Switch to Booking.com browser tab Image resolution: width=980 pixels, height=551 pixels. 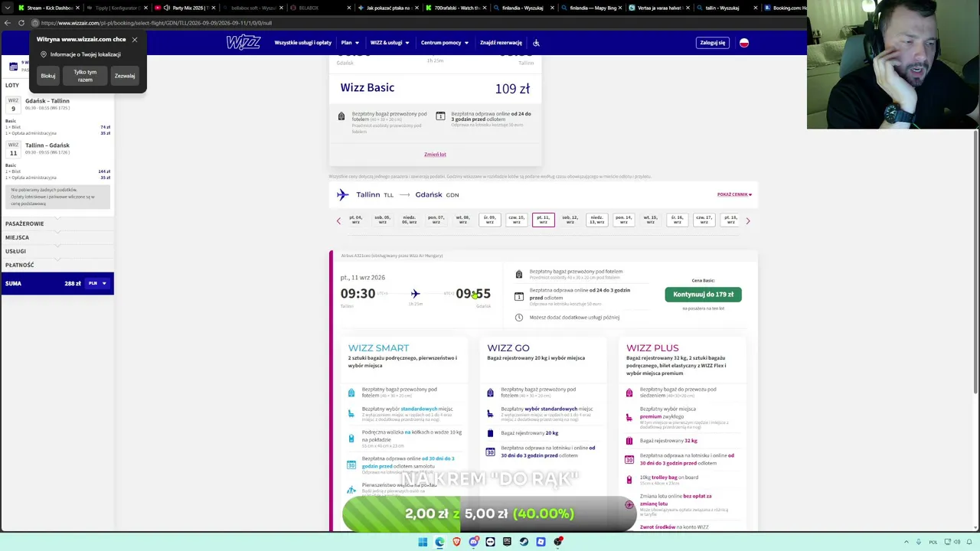785,8
